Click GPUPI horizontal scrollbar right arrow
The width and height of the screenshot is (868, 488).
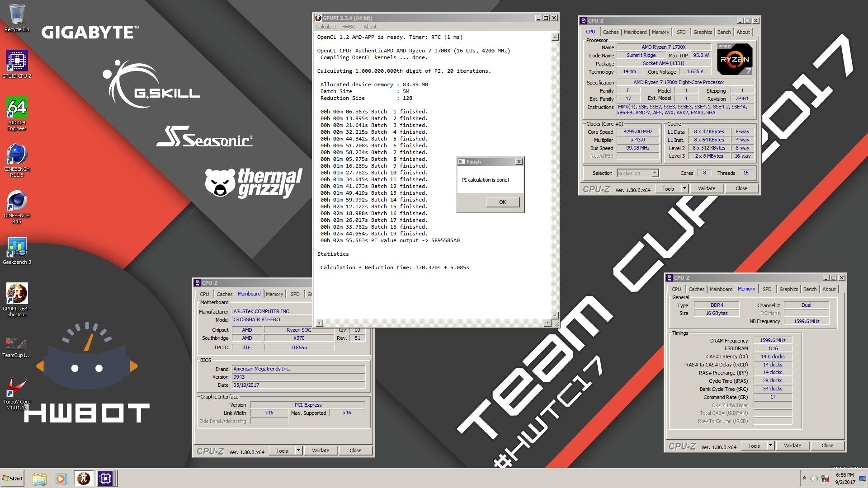coord(548,323)
